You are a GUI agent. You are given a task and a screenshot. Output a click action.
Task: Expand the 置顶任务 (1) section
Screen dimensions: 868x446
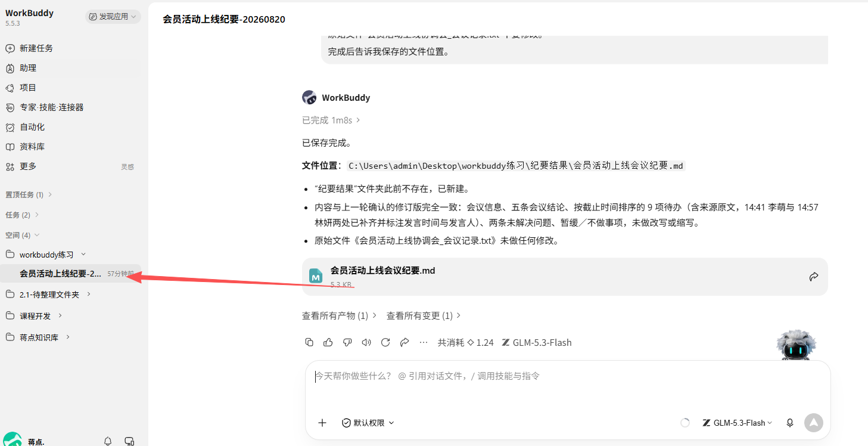point(29,194)
